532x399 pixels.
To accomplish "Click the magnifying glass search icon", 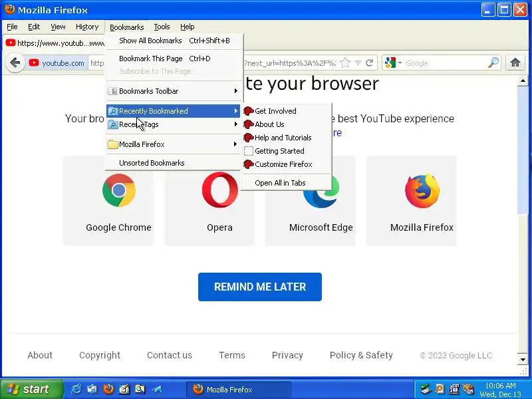I will (493, 63).
